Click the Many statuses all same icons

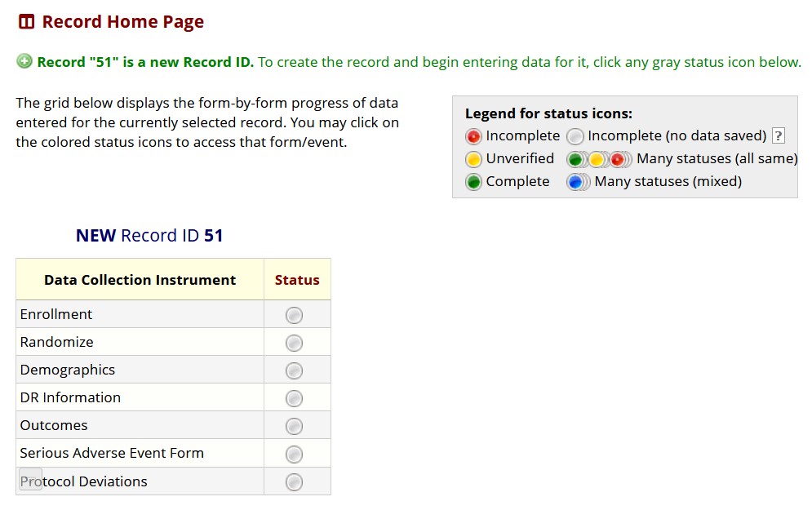pyautogui.click(x=598, y=159)
